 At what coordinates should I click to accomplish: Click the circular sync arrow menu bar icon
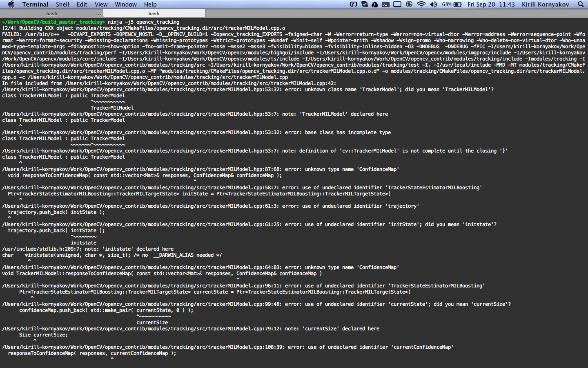[x=409, y=4]
